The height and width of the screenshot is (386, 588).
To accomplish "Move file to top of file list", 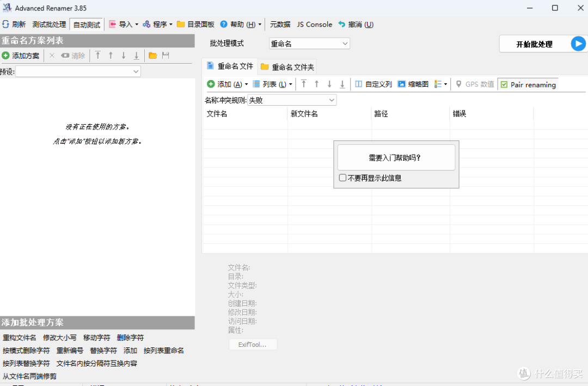I will tap(304, 84).
